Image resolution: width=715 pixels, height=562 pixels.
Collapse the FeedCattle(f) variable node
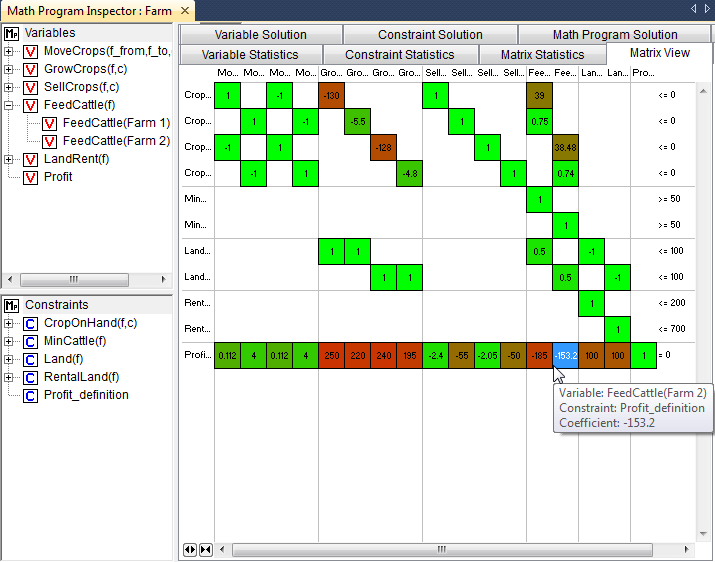pos(8,105)
